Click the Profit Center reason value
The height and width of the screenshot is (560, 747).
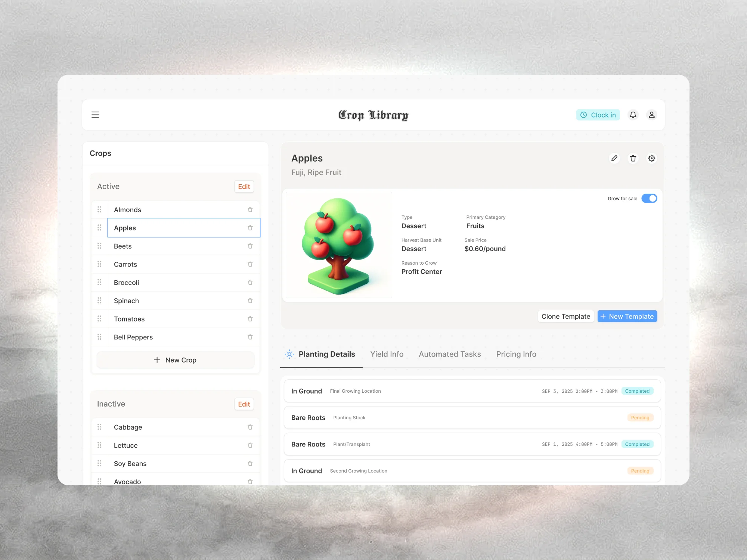tap(421, 272)
